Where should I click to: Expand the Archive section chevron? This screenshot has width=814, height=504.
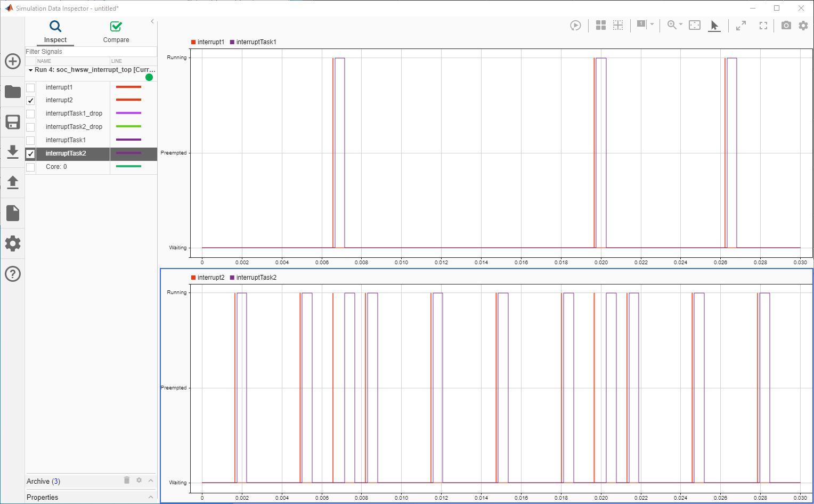[151, 481]
